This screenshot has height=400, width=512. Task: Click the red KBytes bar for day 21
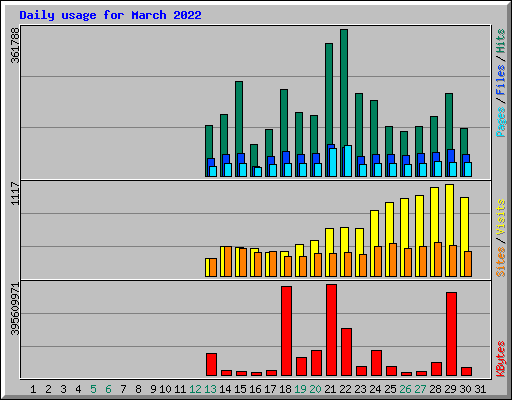pyautogui.click(x=331, y=330)
